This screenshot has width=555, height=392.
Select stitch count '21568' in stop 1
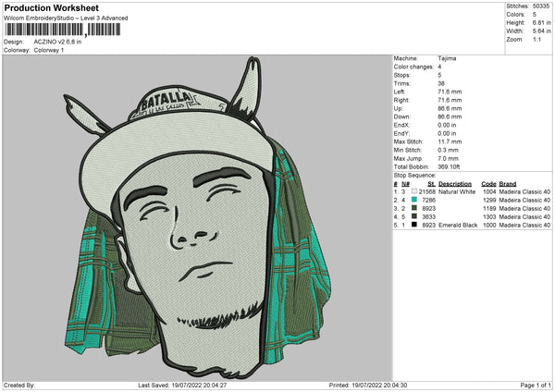tap(427, 191)
